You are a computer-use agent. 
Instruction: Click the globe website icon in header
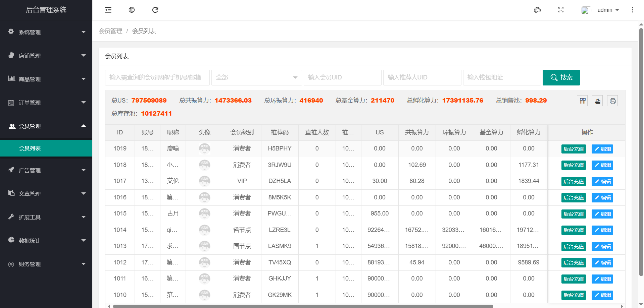(x=132, y=10)
